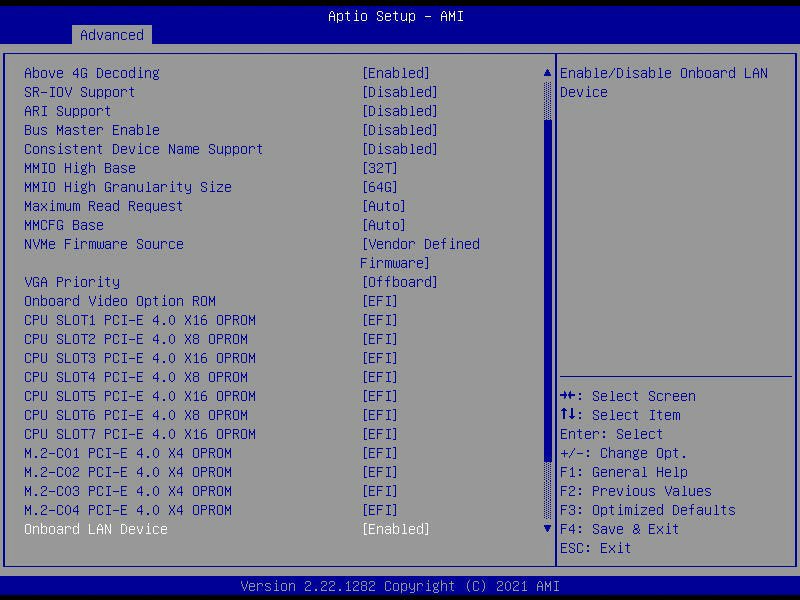Open the M.2-C01 [EFI] value
The width and height of the screenshot is (800, 600).
pos(380,453)
